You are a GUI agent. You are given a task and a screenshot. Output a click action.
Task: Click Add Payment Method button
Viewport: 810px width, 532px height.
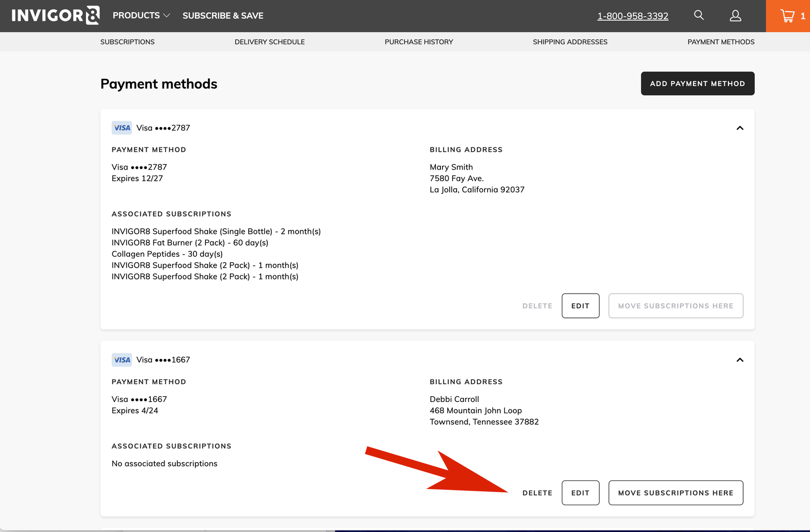(697, 84)
